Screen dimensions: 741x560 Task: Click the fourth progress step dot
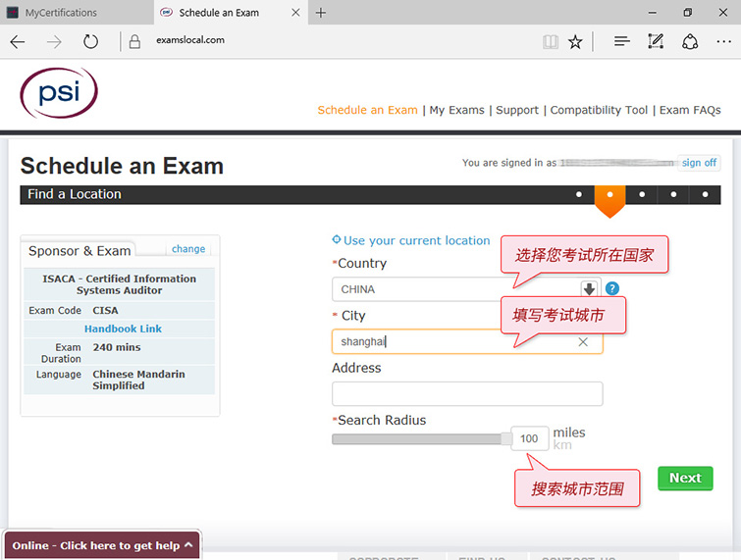tap(673, 194)
